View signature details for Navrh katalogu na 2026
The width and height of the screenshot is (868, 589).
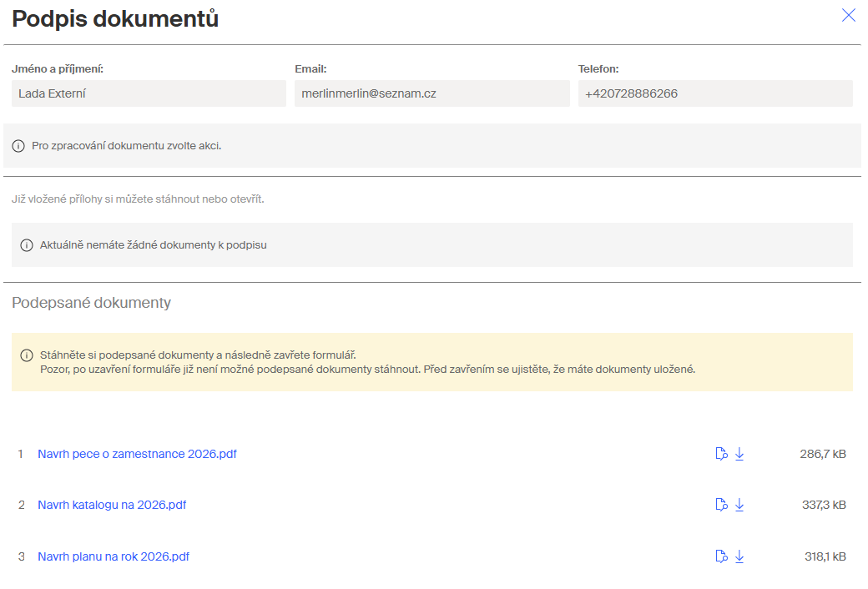pyautogui.click(x=721, y=505)
